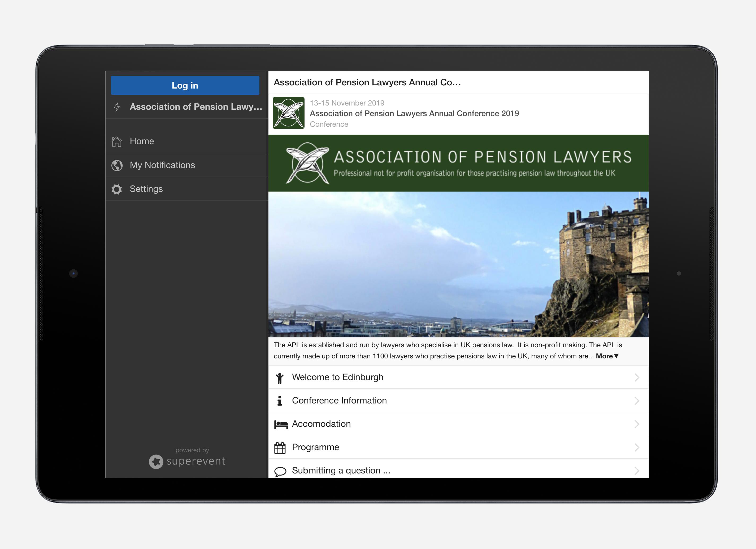The height and width of the screenshot is (549, 756).
Task: Click chevron on Welcome to Edinburgh row
Action: pyautogui.click(x=637, y=377)
